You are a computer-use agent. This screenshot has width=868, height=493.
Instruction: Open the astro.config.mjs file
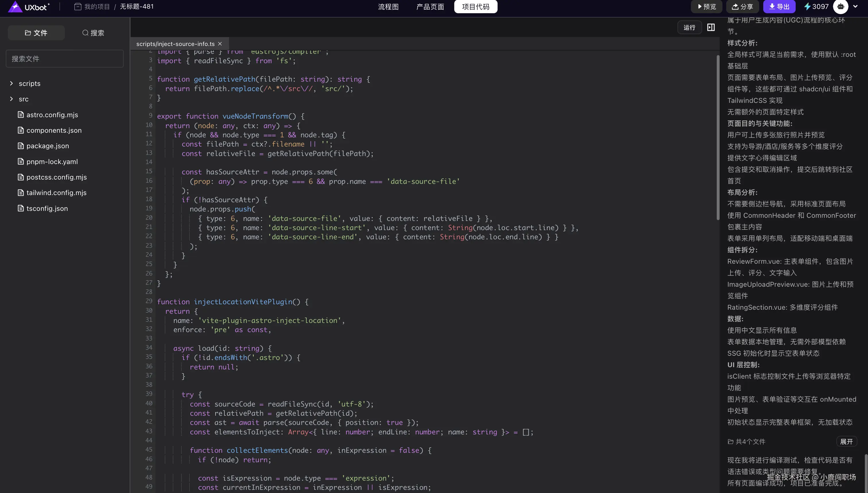[x=52, y=115]
